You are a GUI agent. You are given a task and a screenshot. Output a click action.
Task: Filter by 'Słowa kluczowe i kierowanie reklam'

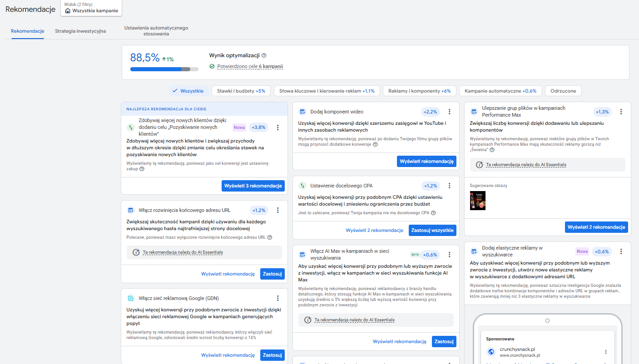[327, 91]
